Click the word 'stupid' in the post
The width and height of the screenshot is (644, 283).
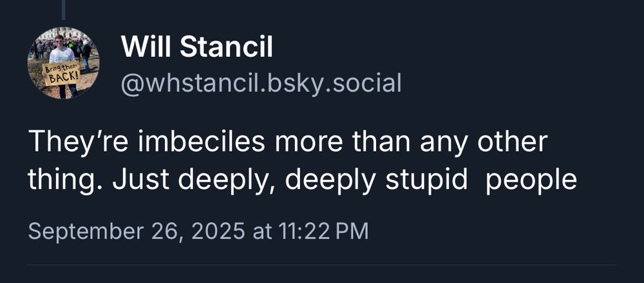[427, 181]
